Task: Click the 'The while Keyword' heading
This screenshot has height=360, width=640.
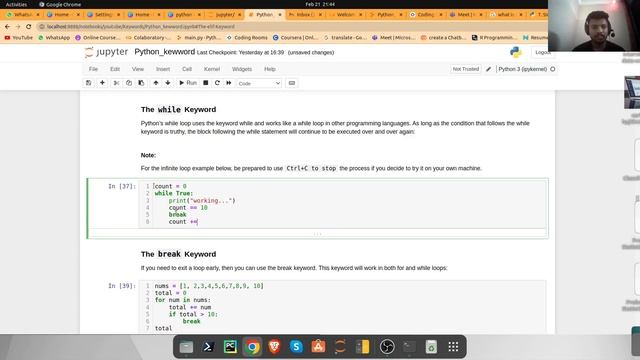Action: click(x=178, y=109)
